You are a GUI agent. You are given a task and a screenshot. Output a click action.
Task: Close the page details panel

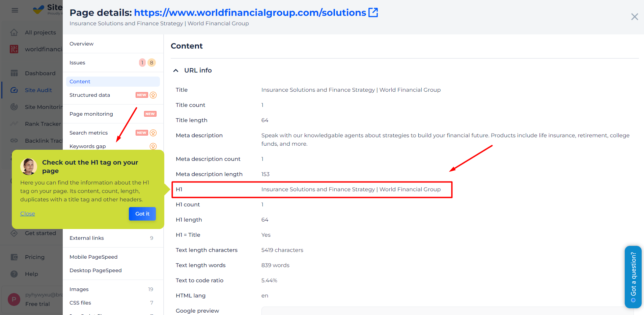(635, 17)
